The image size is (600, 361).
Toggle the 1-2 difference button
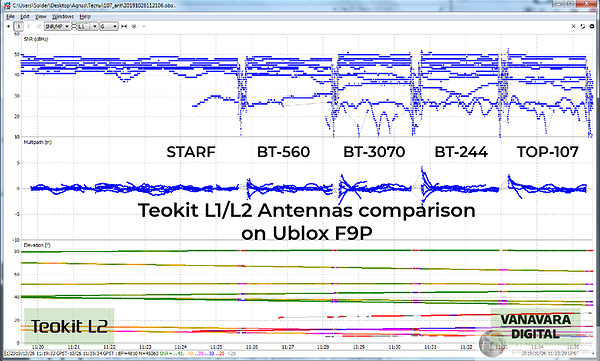point(38,26)
